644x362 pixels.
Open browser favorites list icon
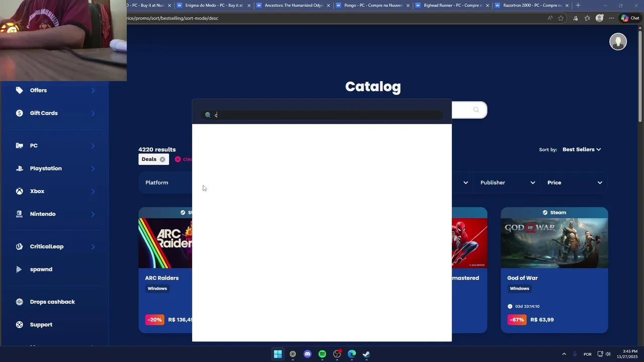[587, 18]
